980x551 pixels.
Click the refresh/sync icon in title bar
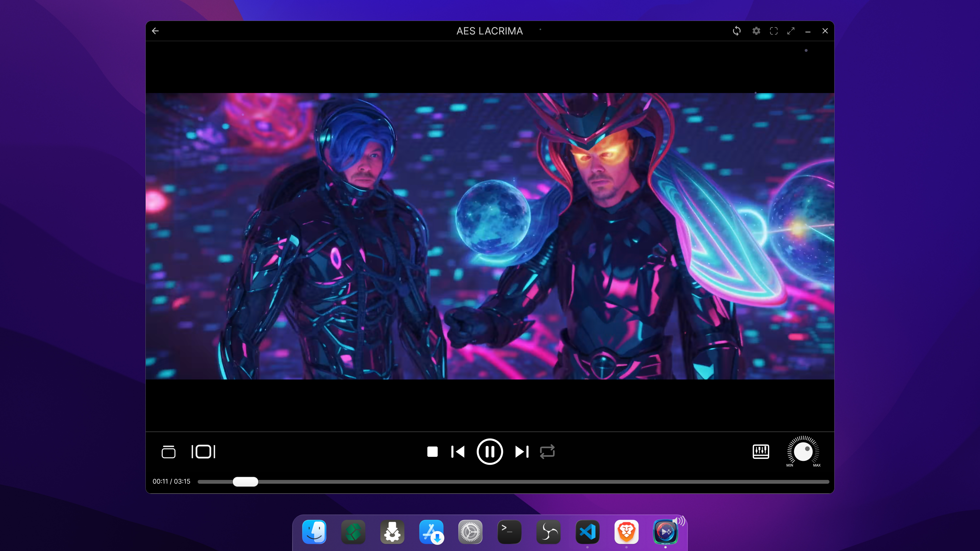coord(737,31)
